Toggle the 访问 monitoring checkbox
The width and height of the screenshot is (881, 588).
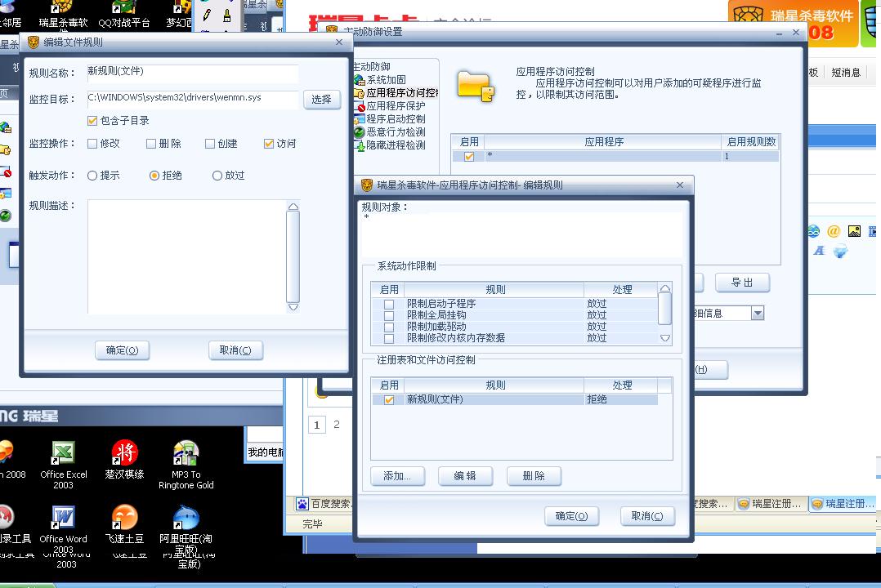tap(269, 144)
